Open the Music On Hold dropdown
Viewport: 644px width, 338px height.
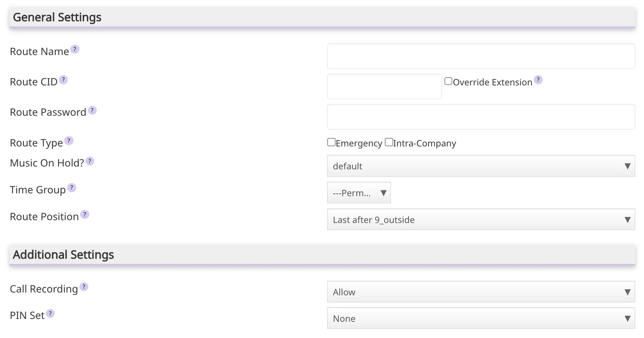[x=481, y=166]
